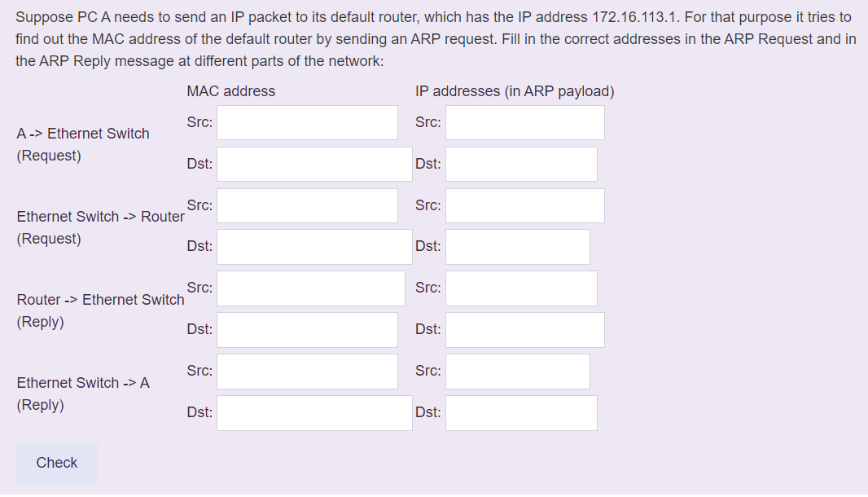The image size is (868, 497).
Task: Select the IP Src field for Ethernet Switch -> Router
Action: [x=524, y=205]
